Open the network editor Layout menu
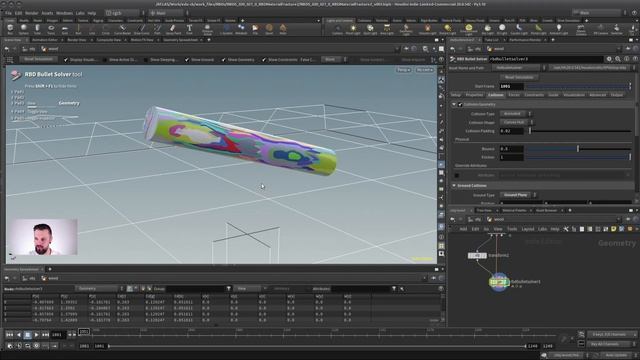 pos(528,229)
